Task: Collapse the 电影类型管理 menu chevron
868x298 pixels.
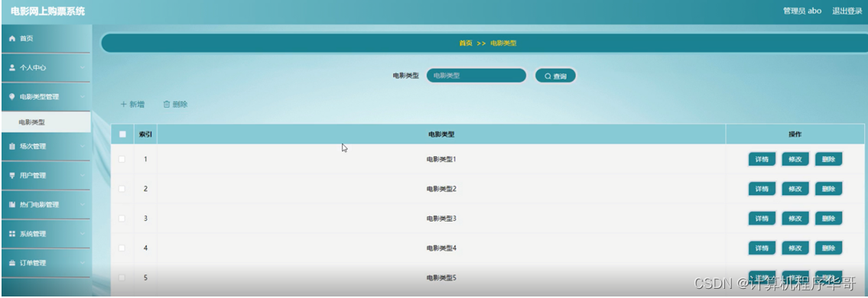Action: (x=83, y=97)
